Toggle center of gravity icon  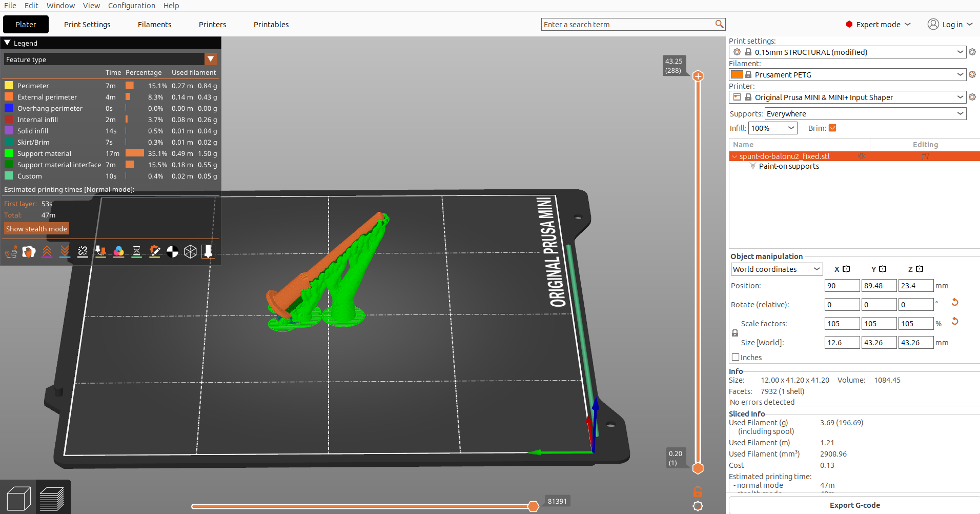(173, 251)
